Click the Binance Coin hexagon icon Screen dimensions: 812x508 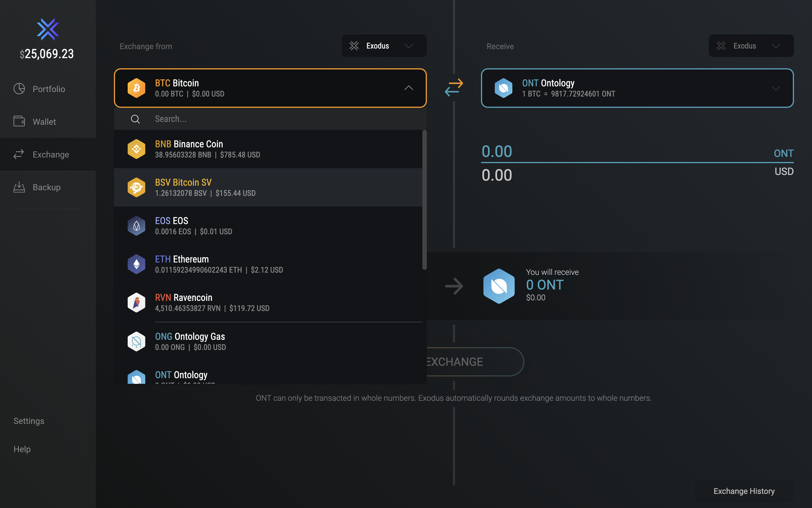point(136,149)
